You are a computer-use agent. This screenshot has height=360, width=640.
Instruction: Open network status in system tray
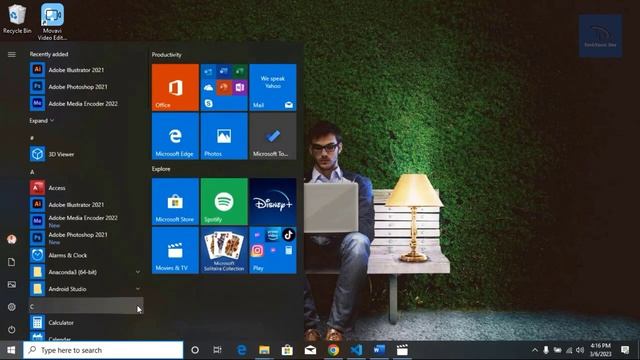point(569,350)
